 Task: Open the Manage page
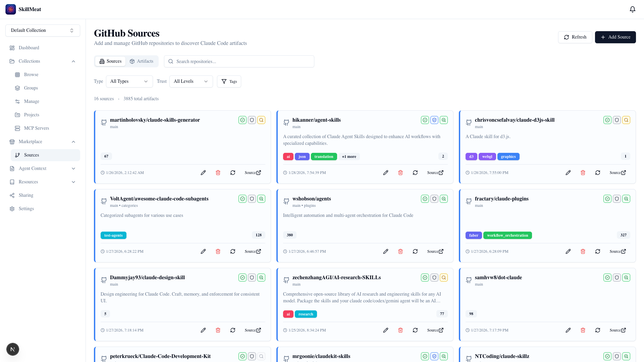click(x=45, y=102)
